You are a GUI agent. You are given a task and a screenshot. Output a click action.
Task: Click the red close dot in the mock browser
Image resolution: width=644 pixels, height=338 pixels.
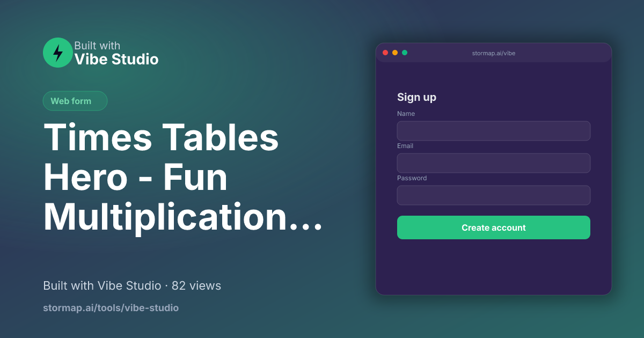(x=385, y=53)
